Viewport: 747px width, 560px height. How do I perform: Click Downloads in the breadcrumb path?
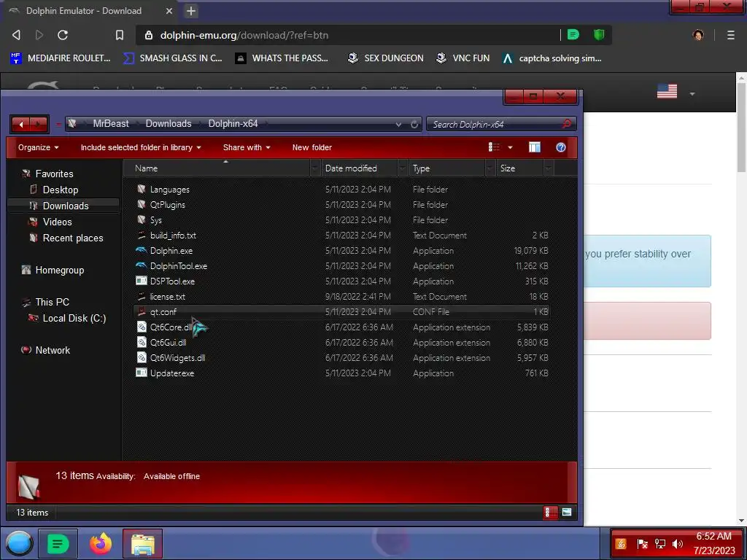tap(169, 124)
